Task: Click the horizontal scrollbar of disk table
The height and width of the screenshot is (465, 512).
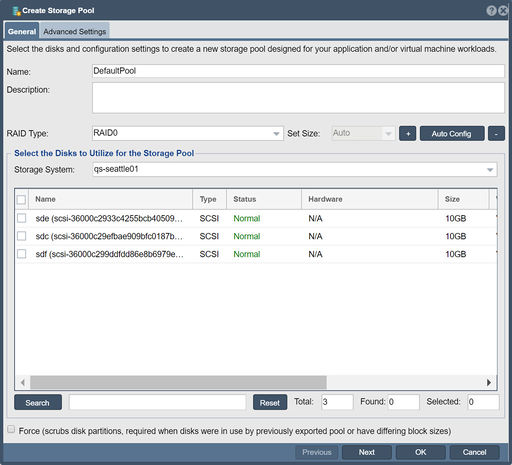Action: [x=178, y=382]
